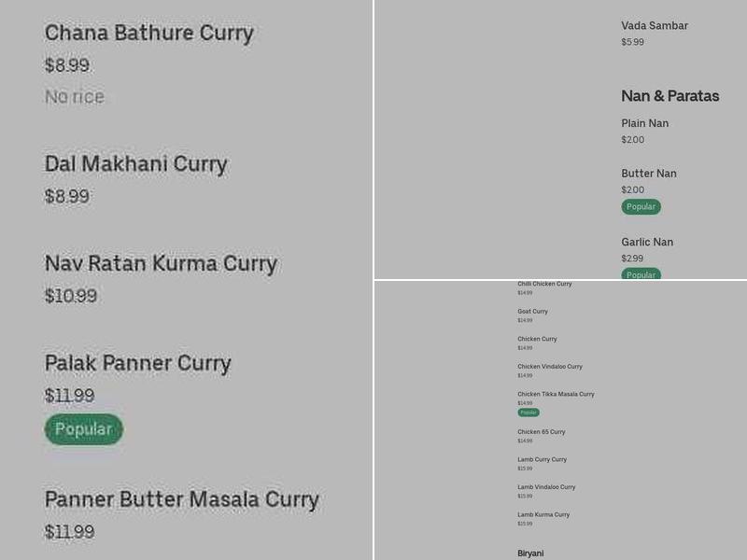Image resolution: width=747 pixels, height=560 pixels.
Task: Select Plain Nan from the menu
Action: (644, 123)
